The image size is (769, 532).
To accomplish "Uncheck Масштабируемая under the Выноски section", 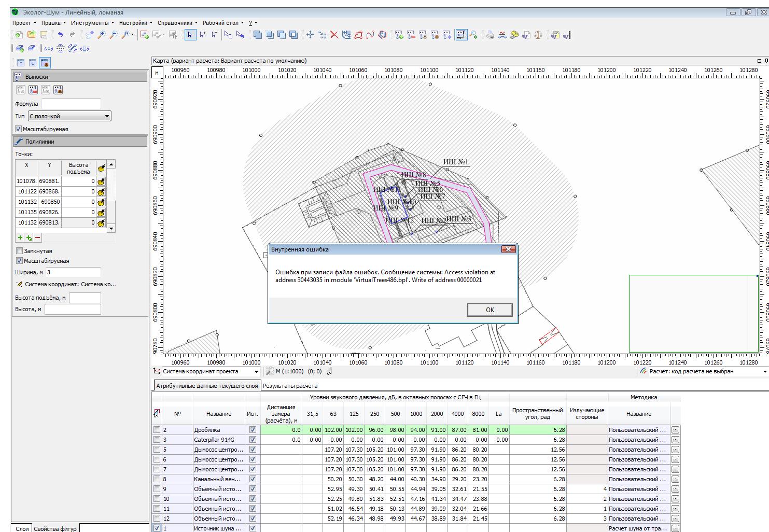I will point(19,129).
